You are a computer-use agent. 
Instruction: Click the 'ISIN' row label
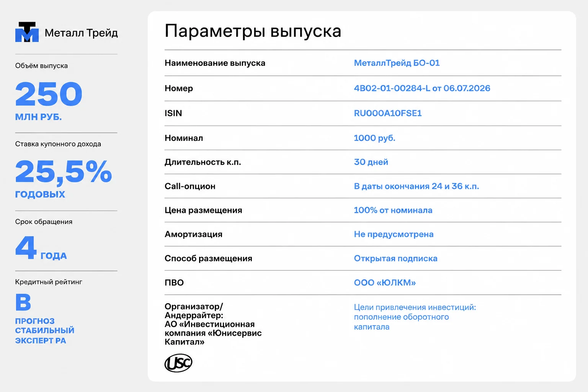click(x=173, y=113)
